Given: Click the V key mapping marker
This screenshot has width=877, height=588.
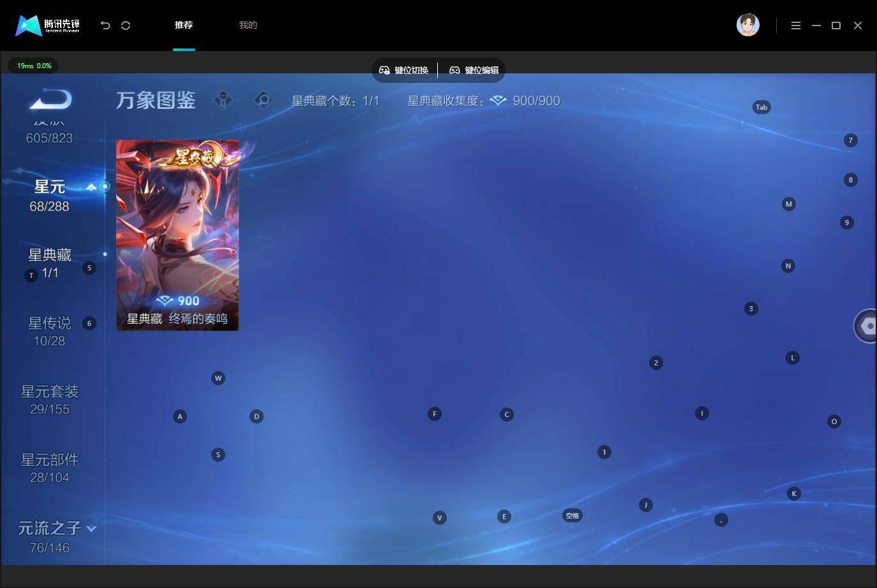Looking at the screenshot, I should click(x=440, y=518).
